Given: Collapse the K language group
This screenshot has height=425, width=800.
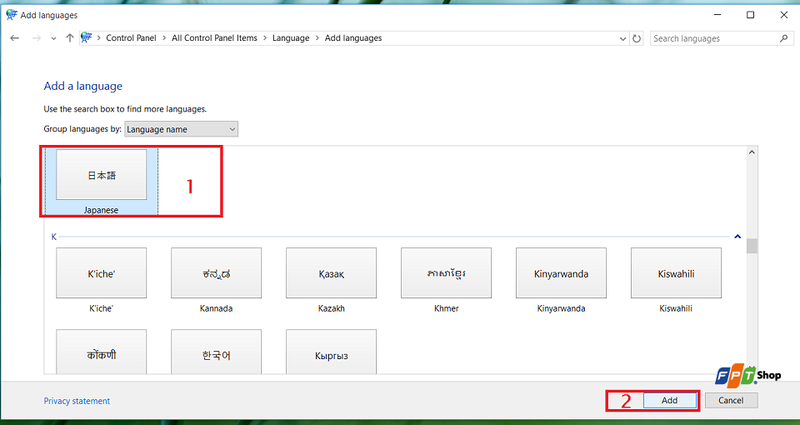Looking at the screenshot, I should [737, 237].
